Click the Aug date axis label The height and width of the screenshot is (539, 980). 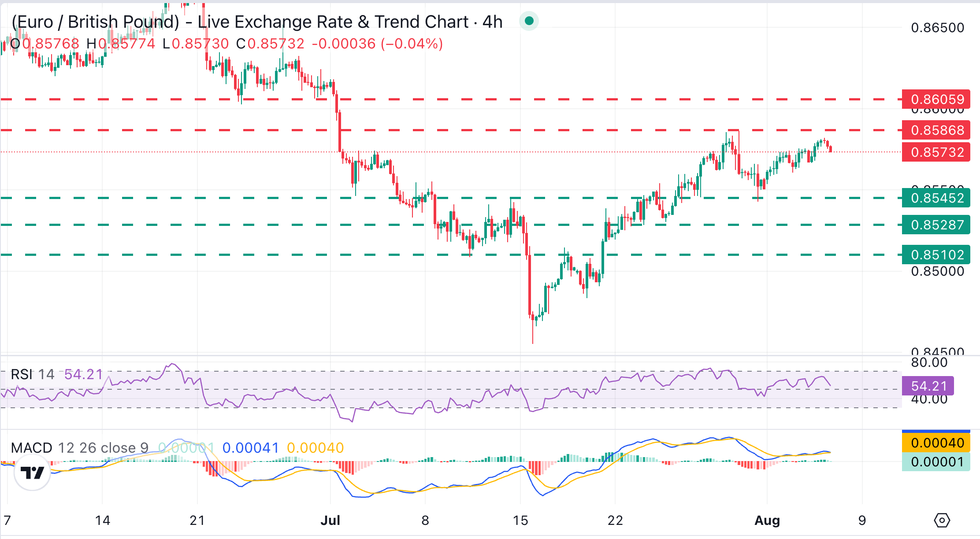[x=767, y=521]
